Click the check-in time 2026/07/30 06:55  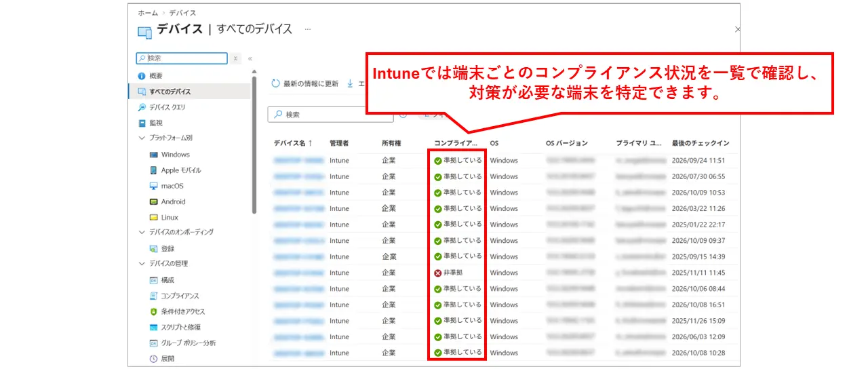(698, 176)
